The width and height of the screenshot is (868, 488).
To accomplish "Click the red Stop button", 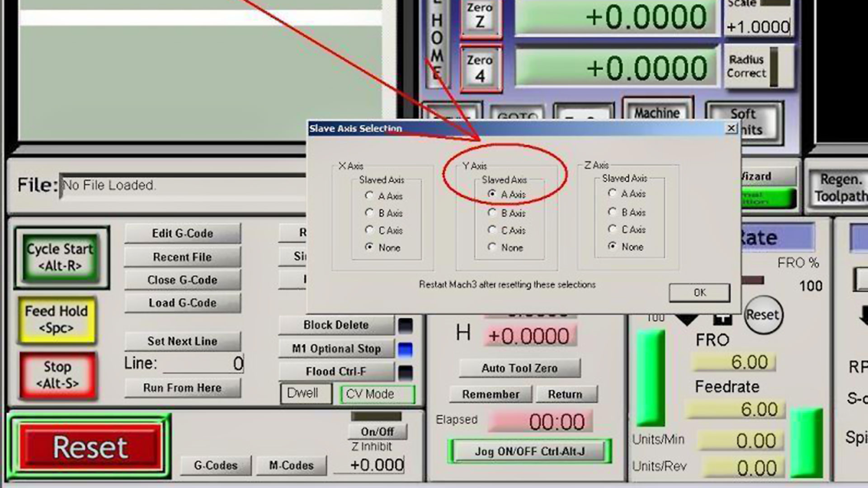I will [57, 375].
